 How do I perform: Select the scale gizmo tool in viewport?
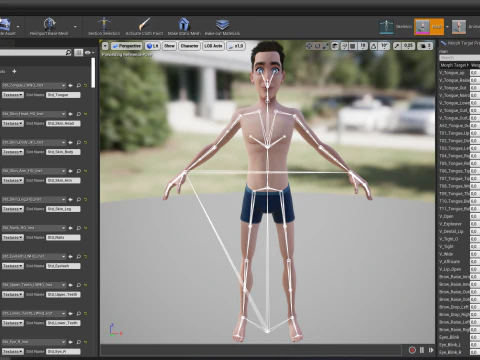tap(326, 46)
